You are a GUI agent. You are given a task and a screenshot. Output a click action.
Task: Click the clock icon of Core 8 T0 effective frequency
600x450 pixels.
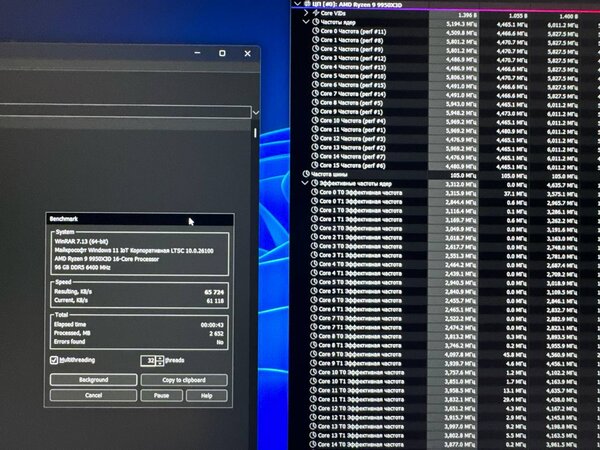(x=313, y=336)
